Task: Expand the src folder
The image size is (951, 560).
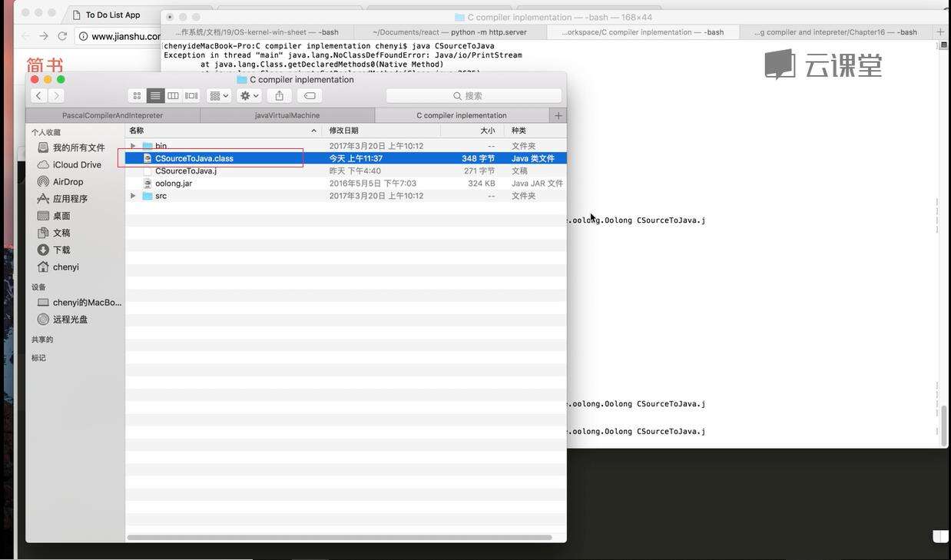Action: pyautogui.click(x=133, y=196)
